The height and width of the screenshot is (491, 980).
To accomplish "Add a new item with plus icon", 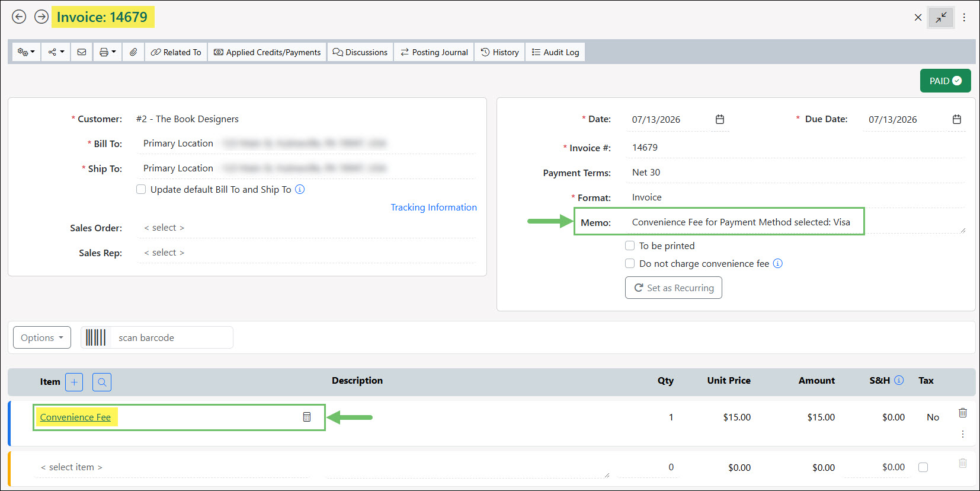I will click(x=74, y=382).
